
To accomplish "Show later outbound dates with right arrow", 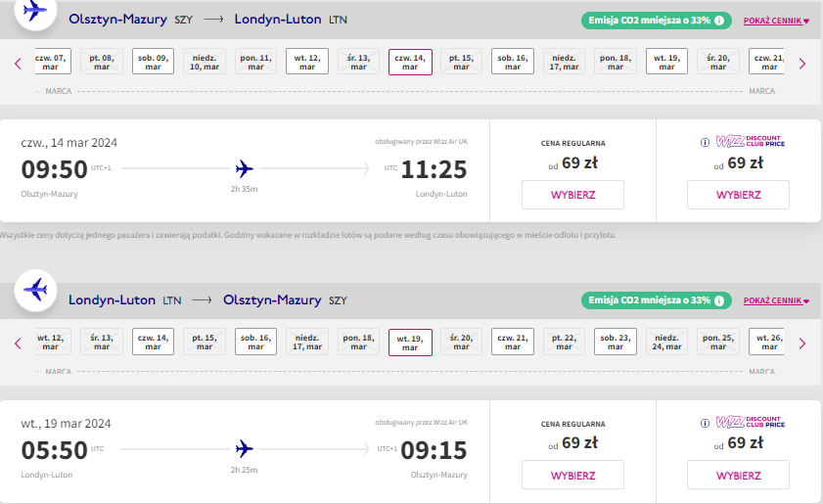I will pos(802,64).
